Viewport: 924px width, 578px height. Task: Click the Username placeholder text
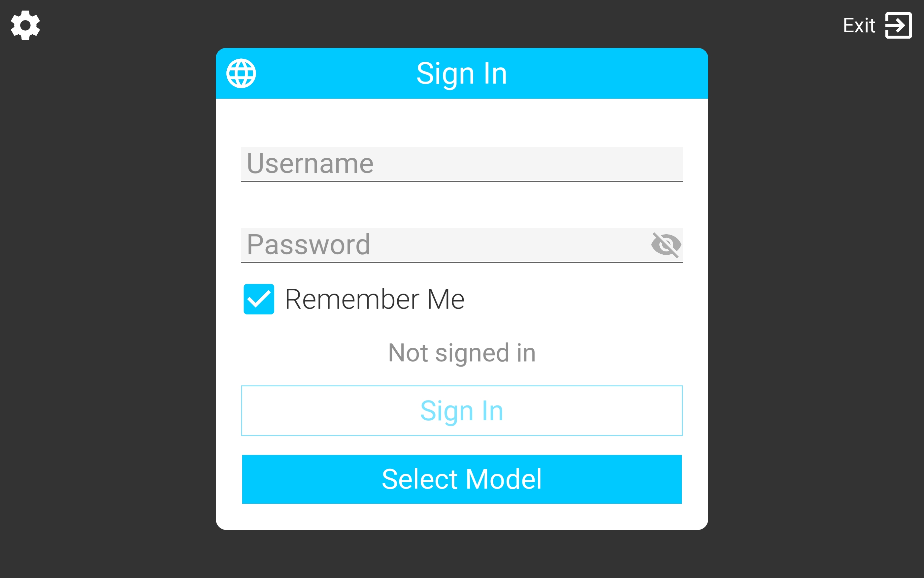click(x=310, y=164)
